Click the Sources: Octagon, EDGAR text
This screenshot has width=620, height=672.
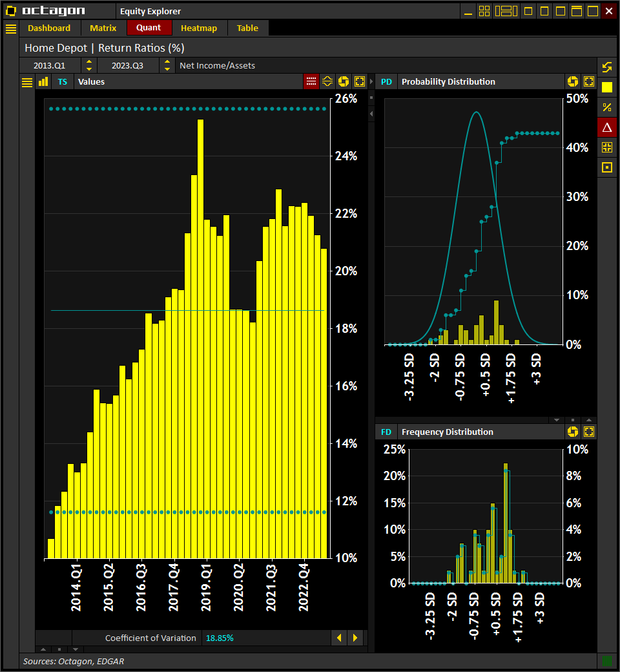point(73,661)
